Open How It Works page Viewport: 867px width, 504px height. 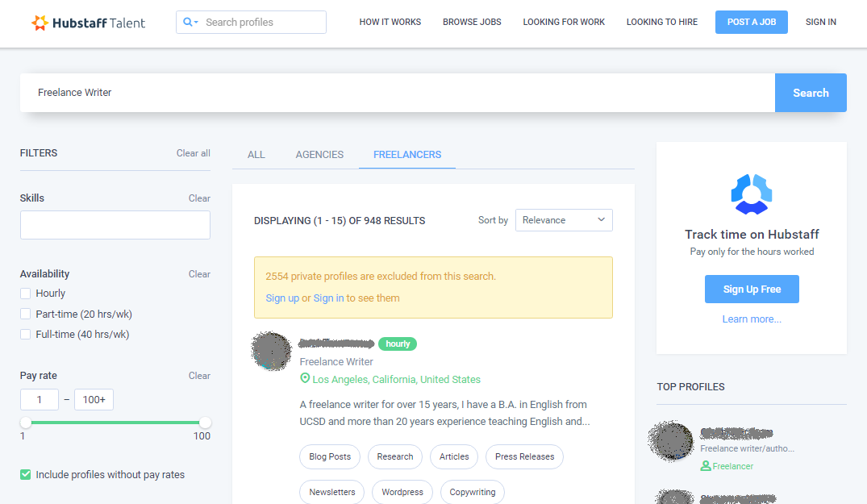pos(390,22)
